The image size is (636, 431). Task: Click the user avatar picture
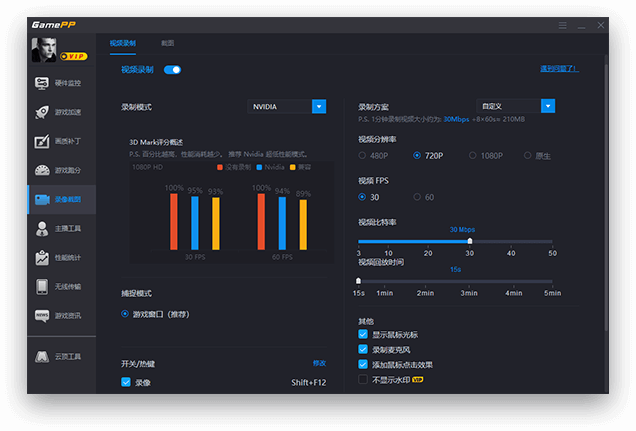(44, 49)
